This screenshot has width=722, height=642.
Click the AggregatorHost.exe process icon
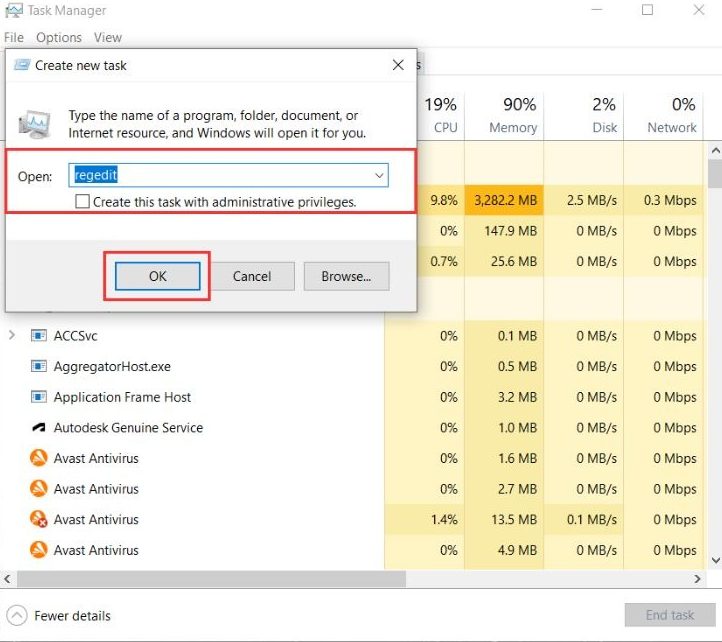(39, 367)
